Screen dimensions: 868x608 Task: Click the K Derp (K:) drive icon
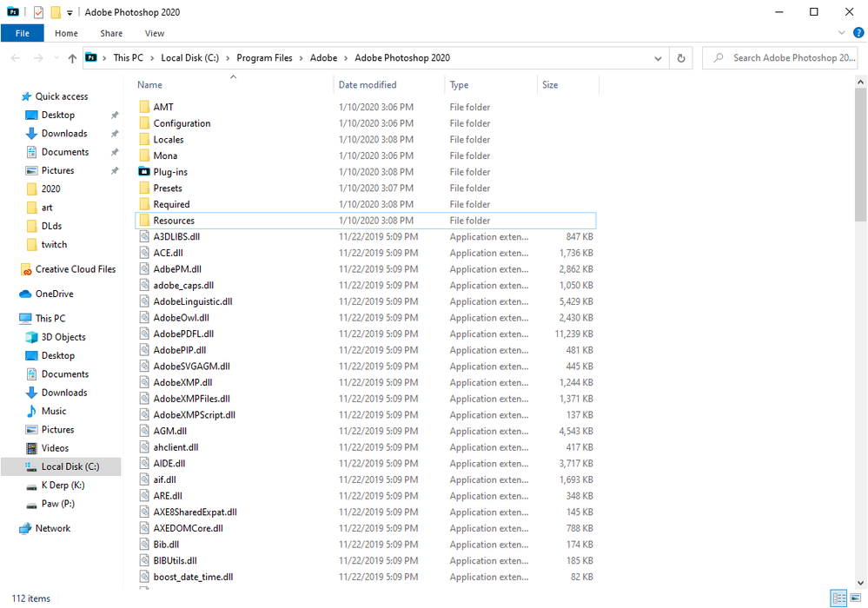pyautogui.click(x=31, y=486)
